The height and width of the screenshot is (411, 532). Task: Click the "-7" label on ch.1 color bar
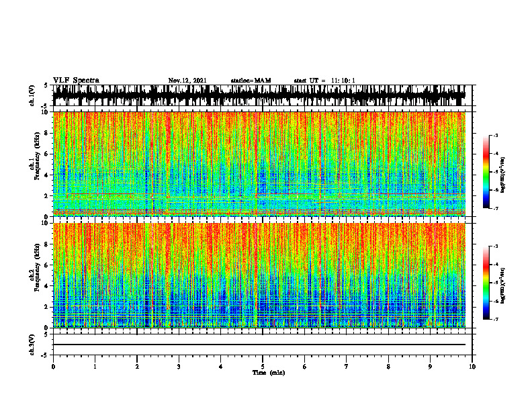point(496,208)
